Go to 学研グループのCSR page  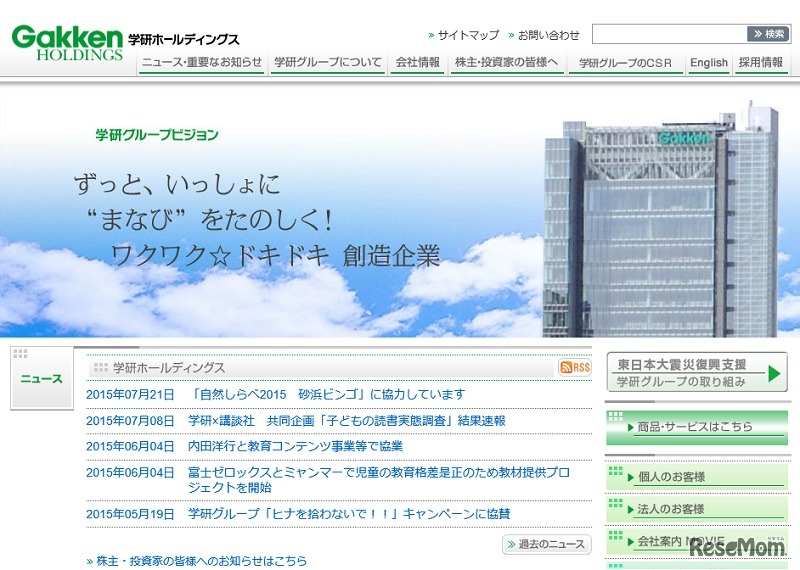pyautogui.click(x=626, y=63)
